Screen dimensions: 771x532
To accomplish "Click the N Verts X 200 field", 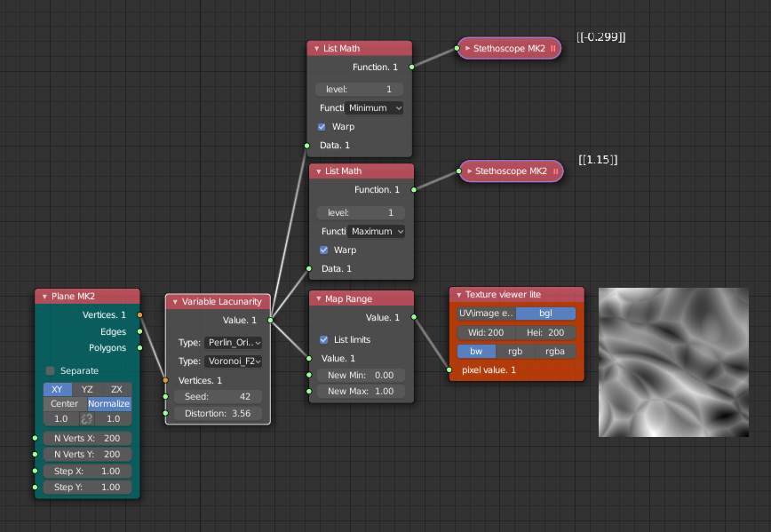I will (88, 438).
